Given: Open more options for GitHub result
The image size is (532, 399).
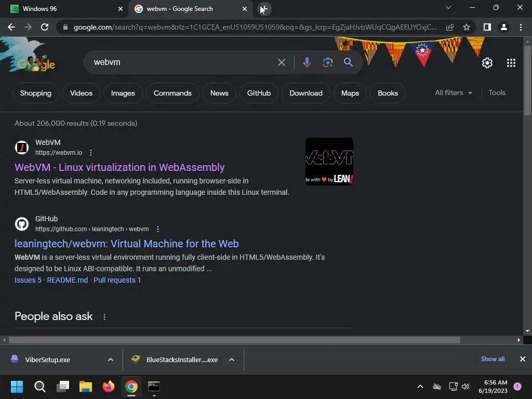Looking at the screenshot, I should point(158,229).
